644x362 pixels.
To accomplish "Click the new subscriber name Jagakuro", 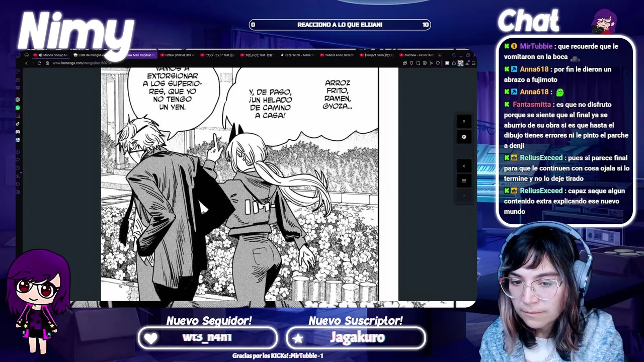I will [x=357, y=337].
